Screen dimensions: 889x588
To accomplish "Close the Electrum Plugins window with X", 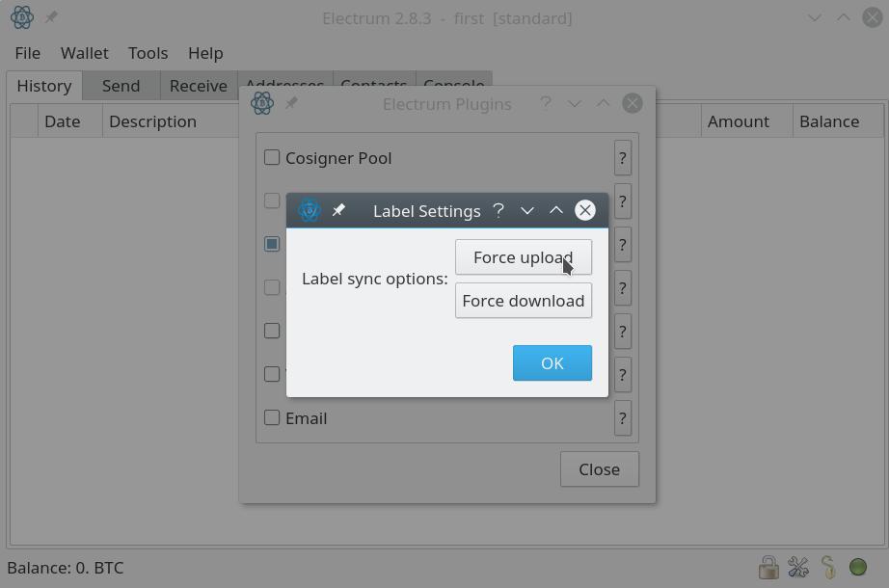I will (x=633, y=103).
